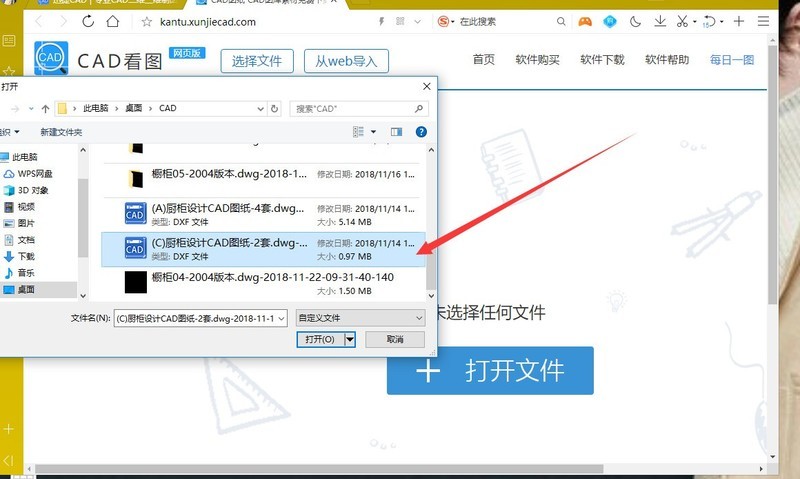Click the CAD看图 logo icon

click(54, 61)
